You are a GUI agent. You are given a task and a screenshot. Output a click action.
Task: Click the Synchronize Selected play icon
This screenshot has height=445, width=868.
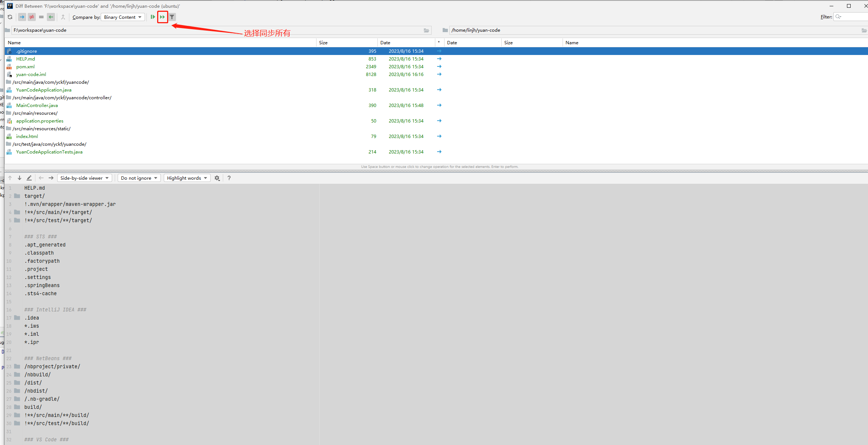pyautogui.click(x=153, y=17)
